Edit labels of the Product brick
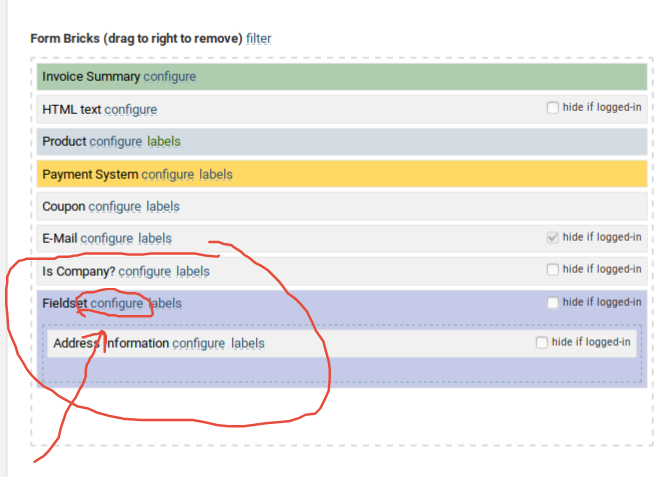 coord(164,142)
